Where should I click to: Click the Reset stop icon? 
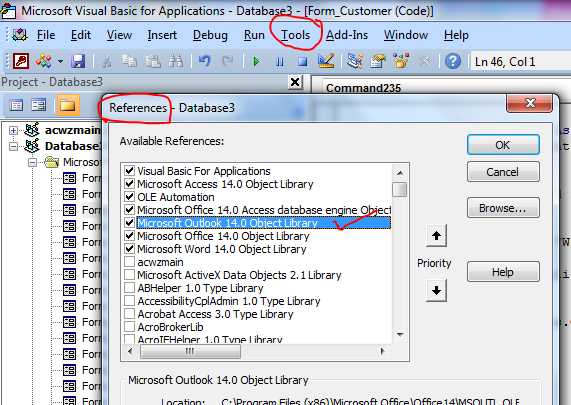pyautogui.click(x=302, y=62)
